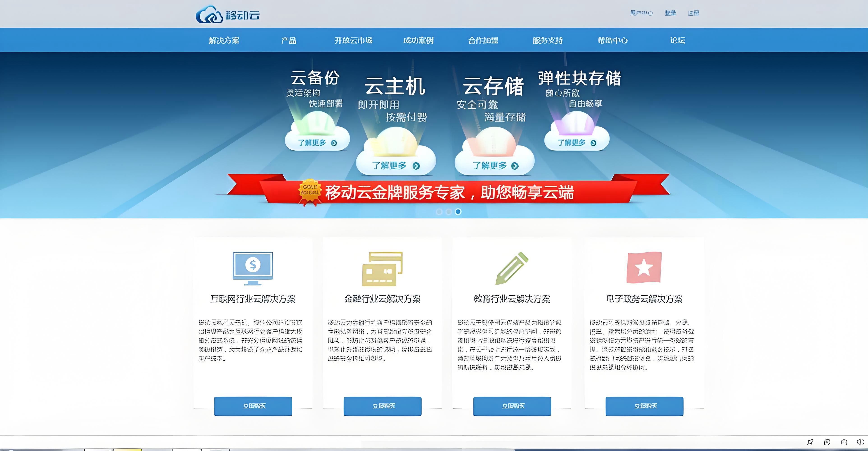Go to 论坛 in navigation bar
The height and width of the screenshot is (451, 868).
(x=677, y=40)
